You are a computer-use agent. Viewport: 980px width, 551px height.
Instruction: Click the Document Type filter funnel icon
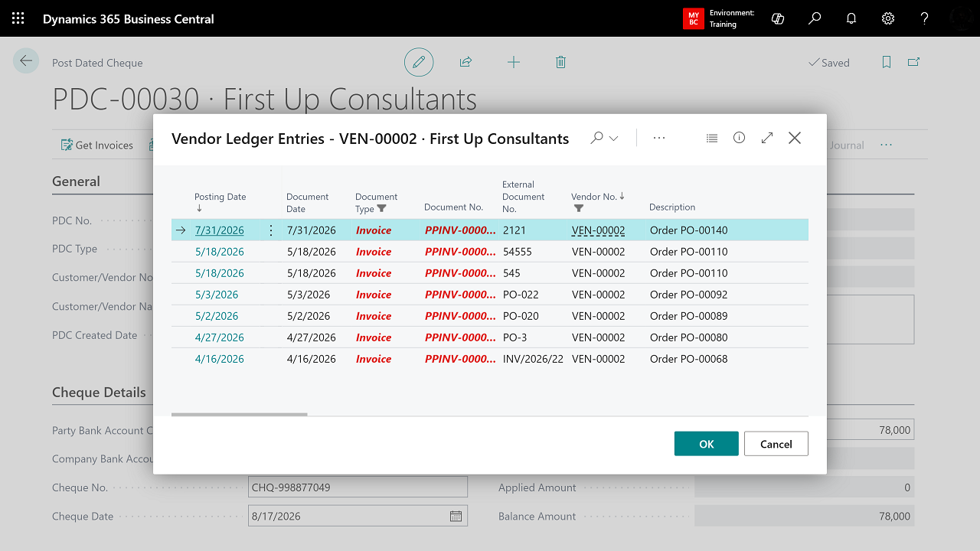click(x=382, y=209)
